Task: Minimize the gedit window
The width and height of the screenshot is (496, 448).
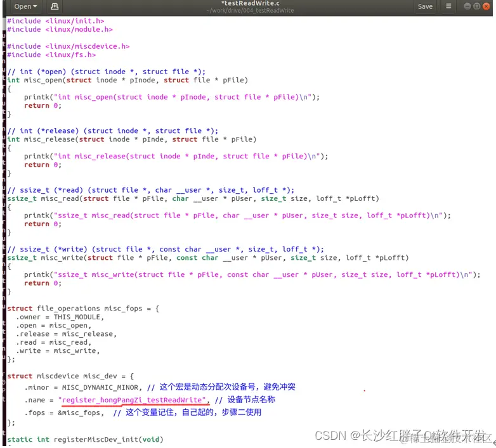Action: (x=467, y=6)
